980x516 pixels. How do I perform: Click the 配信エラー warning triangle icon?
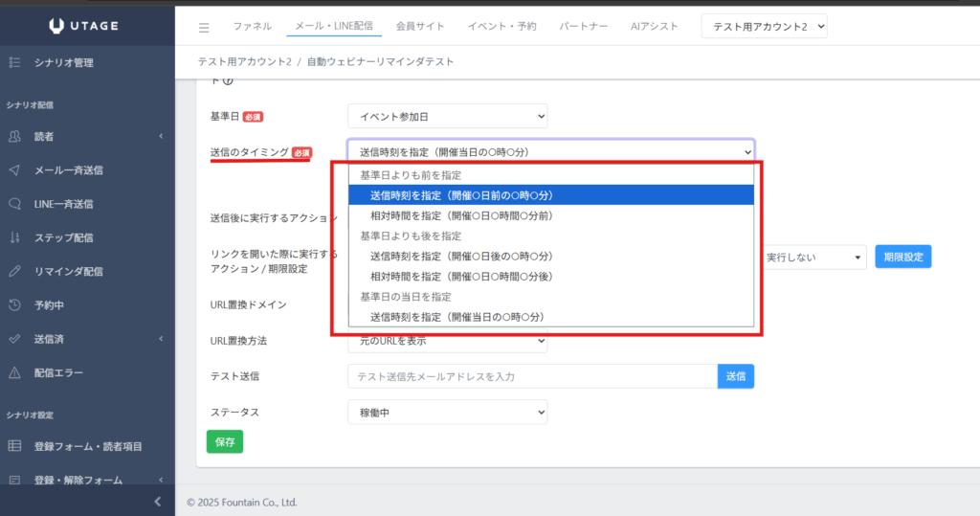click(x=14, y=372)
